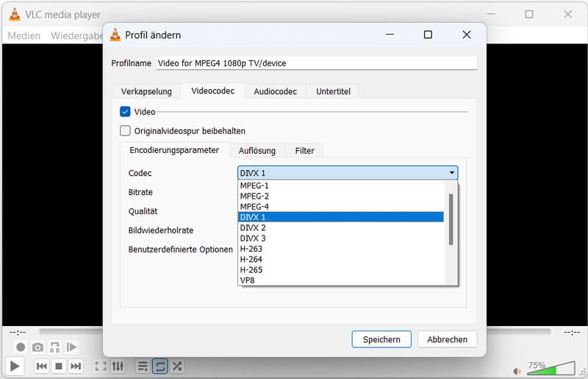588x379 pixels.
Task: Click the playback seek bar in VLC
Action: [295, 331]
